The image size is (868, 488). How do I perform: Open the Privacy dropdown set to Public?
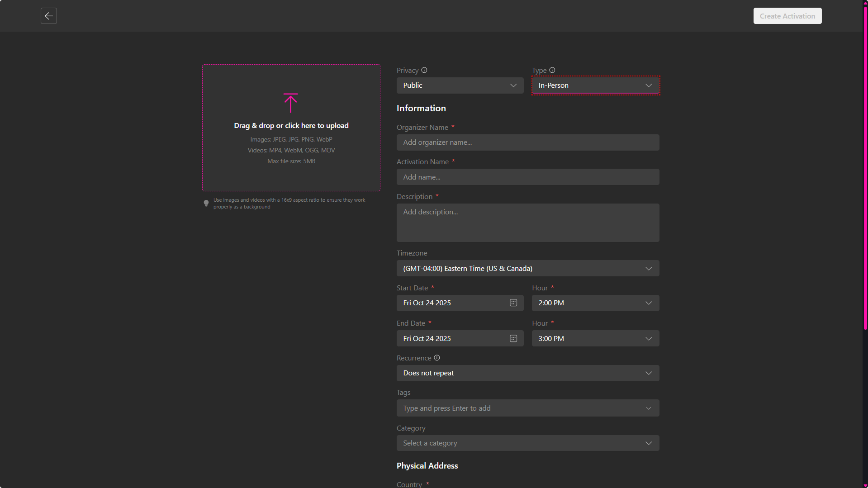(460, 85)
